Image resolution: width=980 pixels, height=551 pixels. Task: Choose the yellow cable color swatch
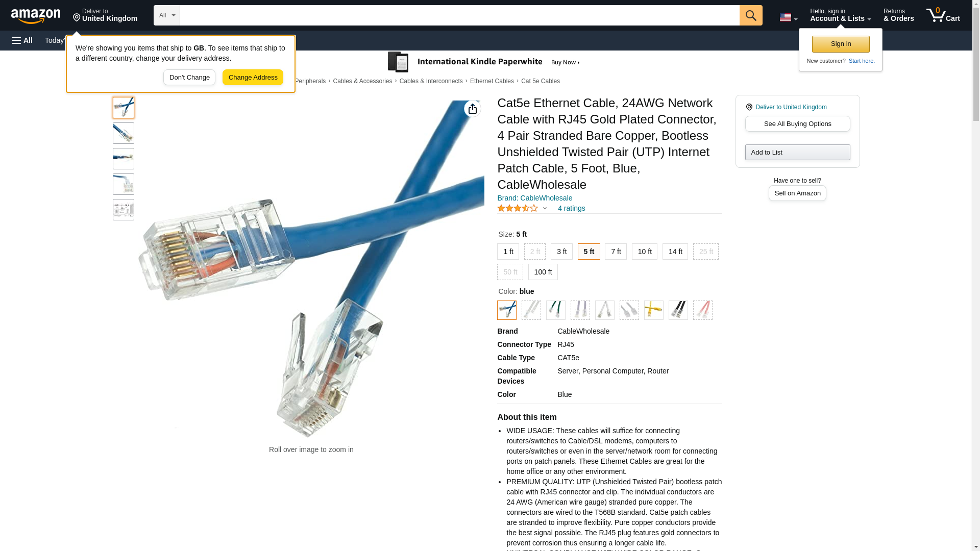[653, 310]
